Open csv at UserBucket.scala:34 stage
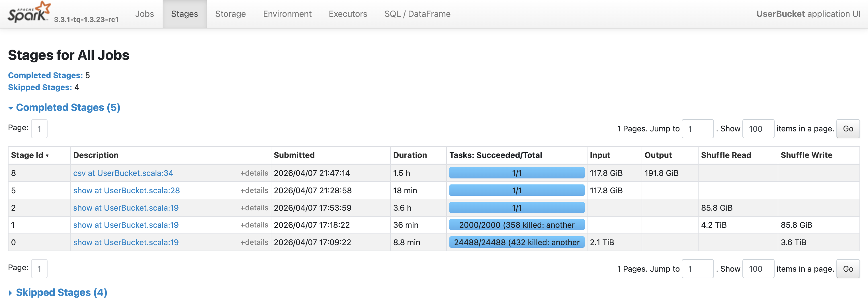Viewport: 868px width, 305px height. point(123,173)
